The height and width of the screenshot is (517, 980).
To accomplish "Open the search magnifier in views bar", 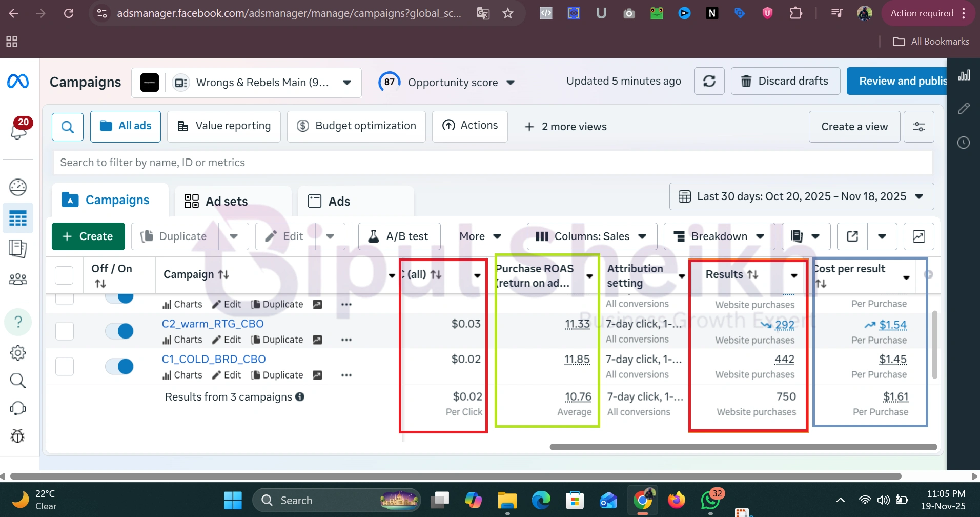I will click(68, 127).
